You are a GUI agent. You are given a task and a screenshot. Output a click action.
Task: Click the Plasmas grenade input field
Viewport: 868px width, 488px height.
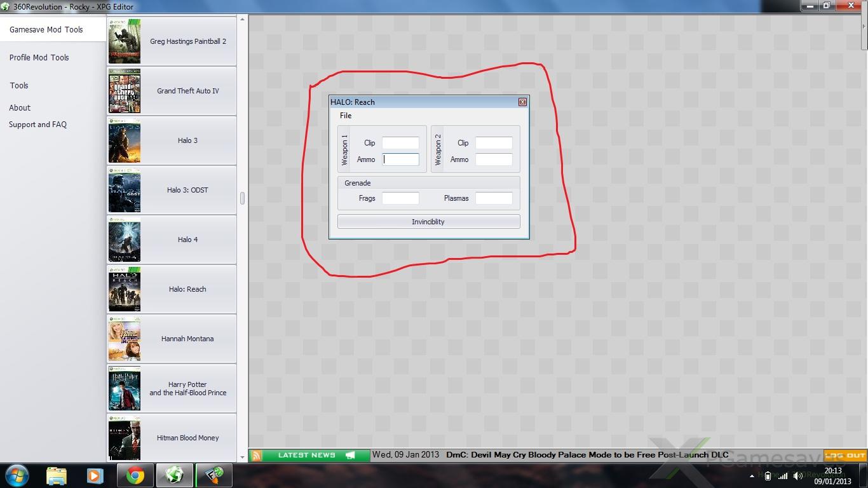click(494, 198)
